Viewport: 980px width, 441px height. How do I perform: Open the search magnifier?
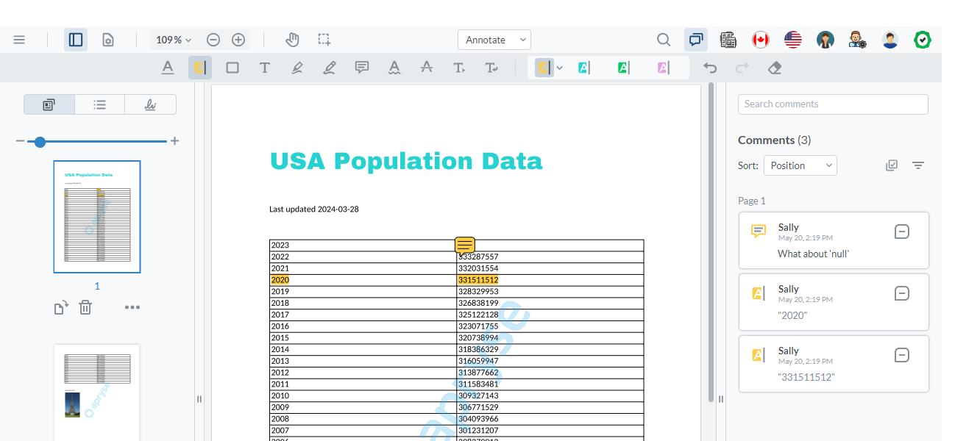[664, 40]
